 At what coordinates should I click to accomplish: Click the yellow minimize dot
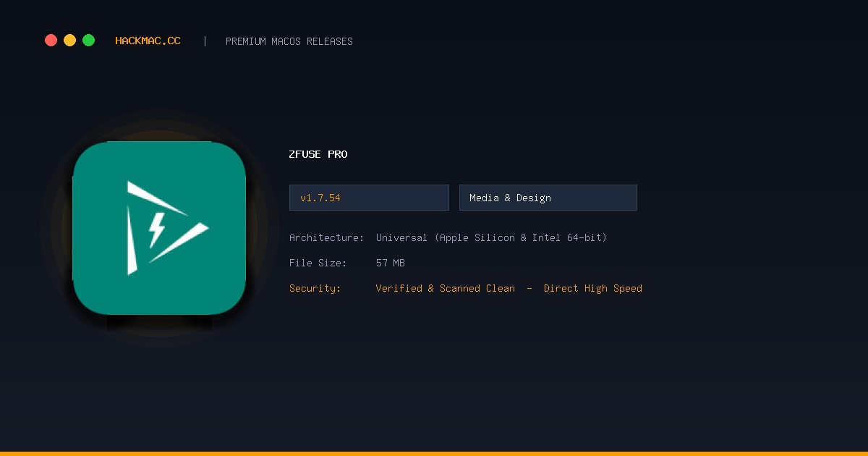point(69,41)
